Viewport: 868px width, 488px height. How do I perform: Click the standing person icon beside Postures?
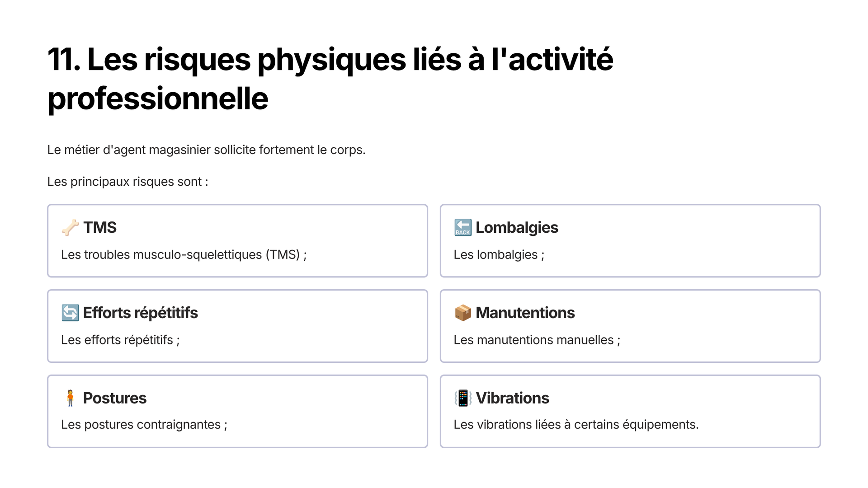coord(70,398)
